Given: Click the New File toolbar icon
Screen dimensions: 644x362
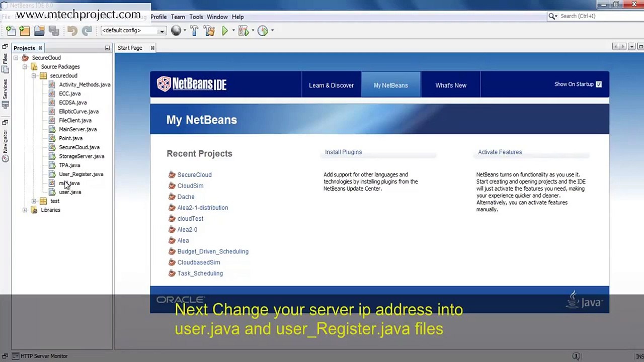Looking at the screenshot, I should (x=11, y=31).
